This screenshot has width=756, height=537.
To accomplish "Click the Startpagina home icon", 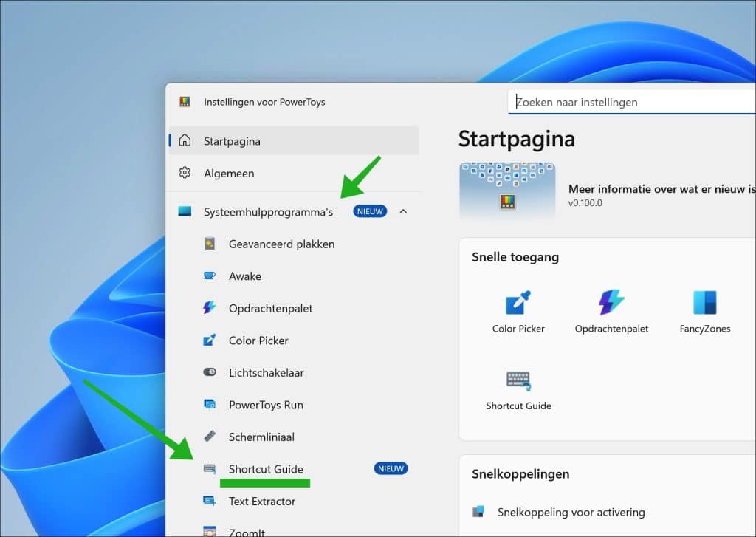I will [x=185, y=140].
